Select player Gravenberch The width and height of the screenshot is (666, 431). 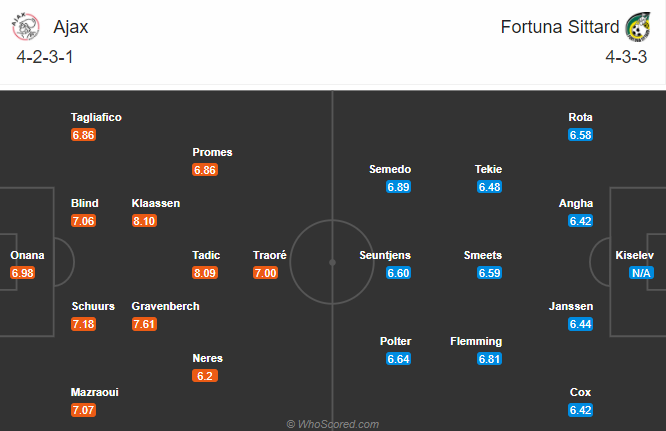click(x=165, y=306)
